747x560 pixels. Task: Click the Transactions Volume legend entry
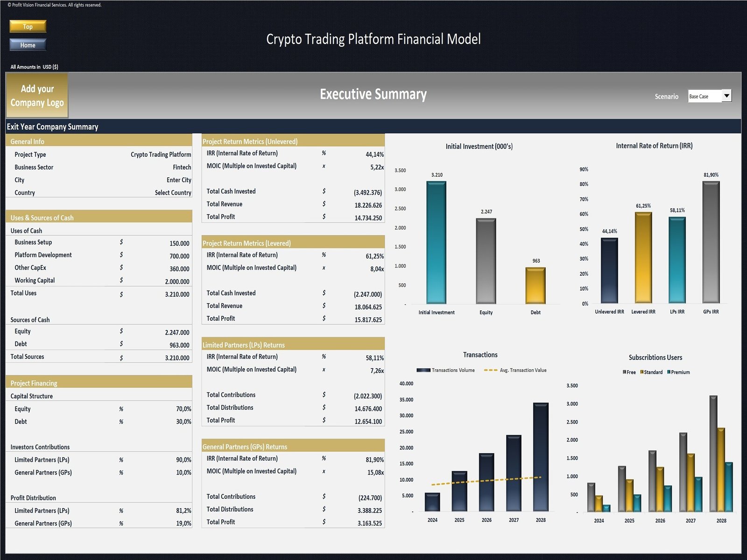tap(446, 370)
